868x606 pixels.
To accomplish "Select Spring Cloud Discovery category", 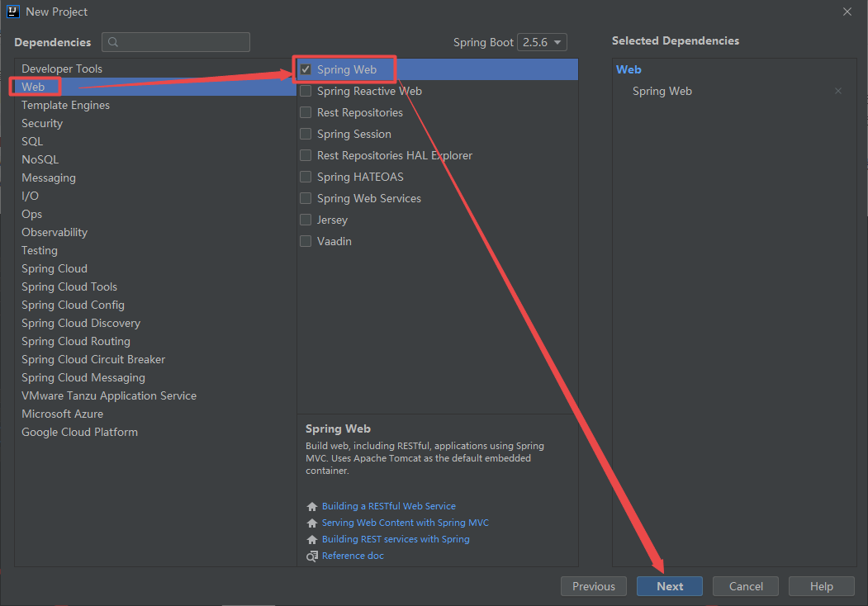I will click(x=155, y=323).
